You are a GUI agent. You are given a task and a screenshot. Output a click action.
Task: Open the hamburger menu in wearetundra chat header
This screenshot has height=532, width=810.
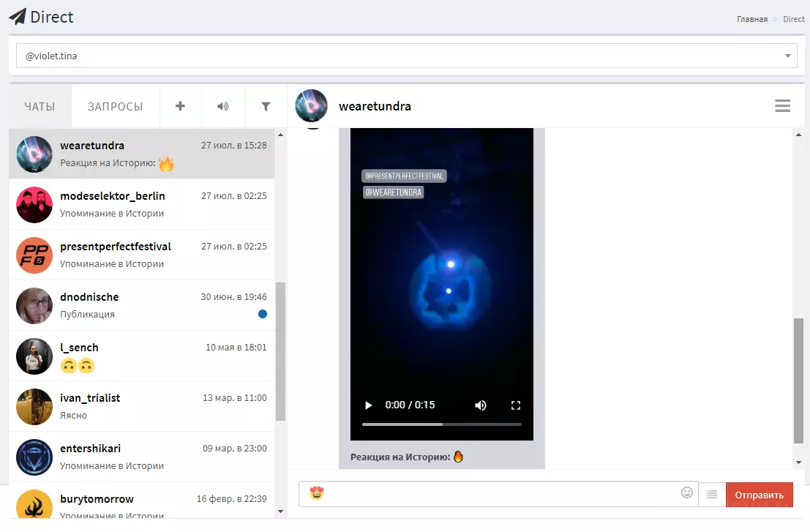coord(783,106)
